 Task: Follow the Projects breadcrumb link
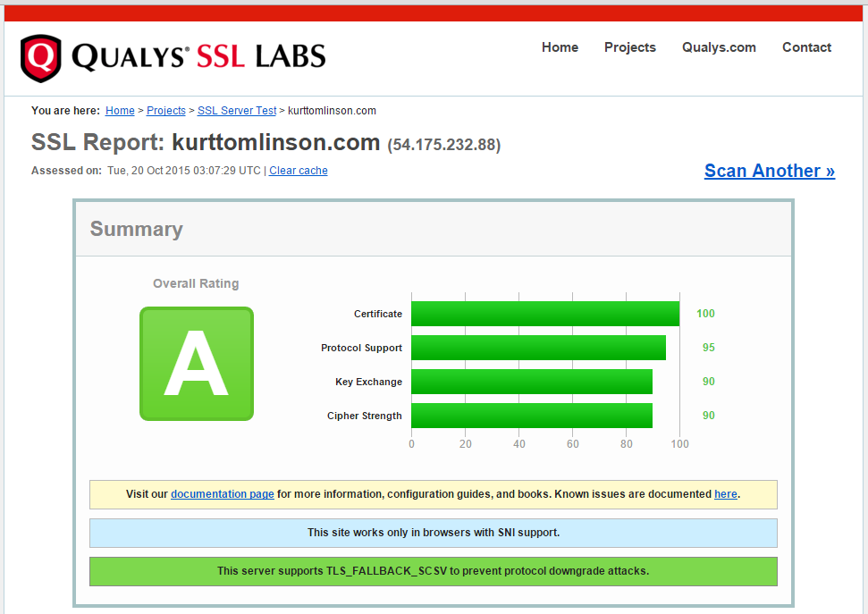click(x=166, y=111)
